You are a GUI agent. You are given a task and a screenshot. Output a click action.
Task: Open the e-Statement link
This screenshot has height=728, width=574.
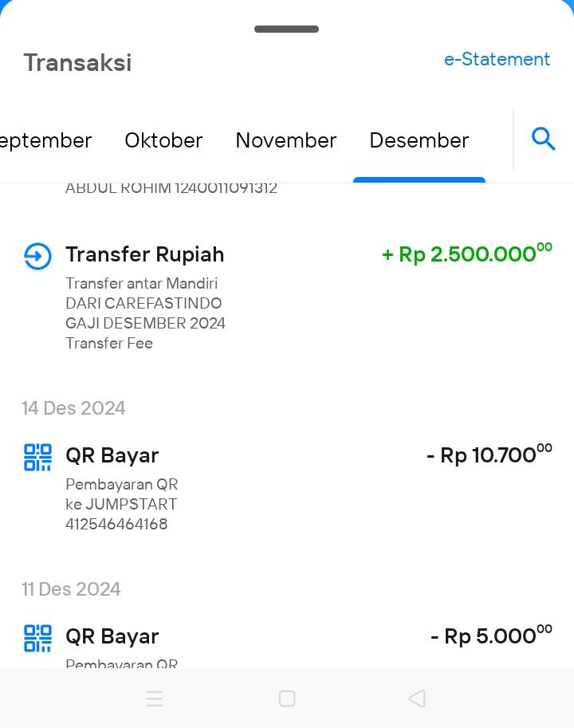tap(497, 59)
